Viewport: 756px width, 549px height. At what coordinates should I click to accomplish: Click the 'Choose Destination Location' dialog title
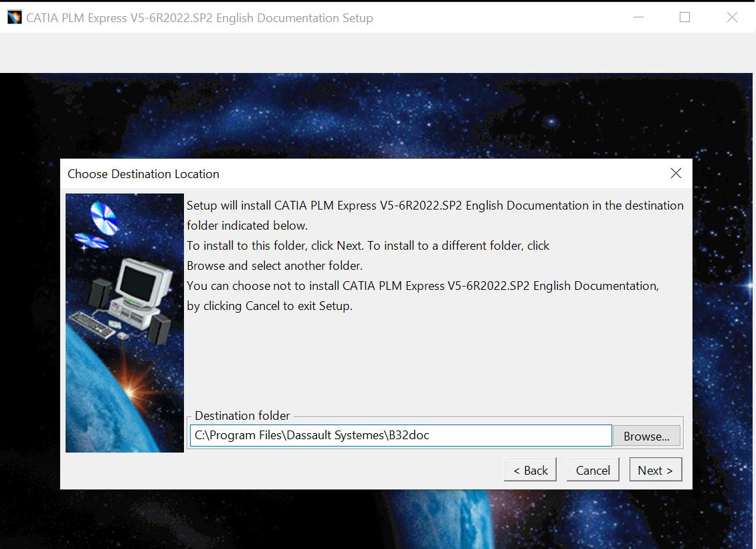tap(143, 173)
